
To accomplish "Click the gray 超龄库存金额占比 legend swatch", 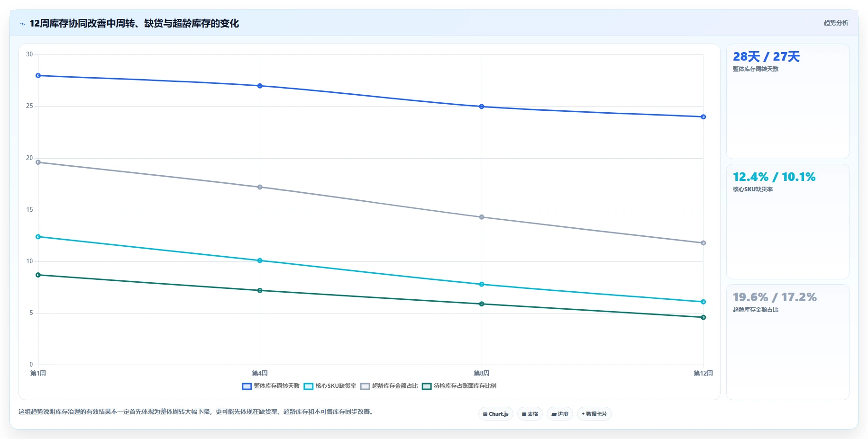I will (365, 386).
